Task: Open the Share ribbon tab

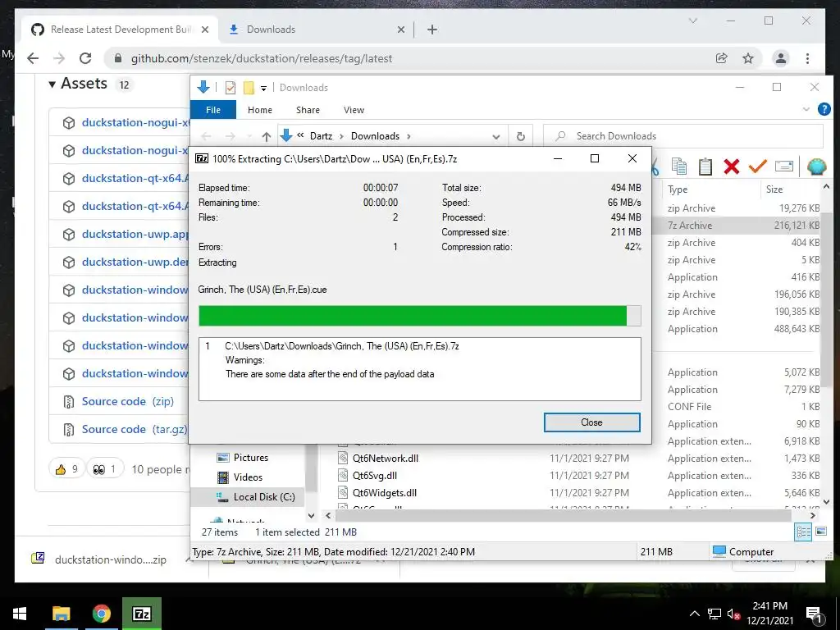Action: (x=308, y=110)
